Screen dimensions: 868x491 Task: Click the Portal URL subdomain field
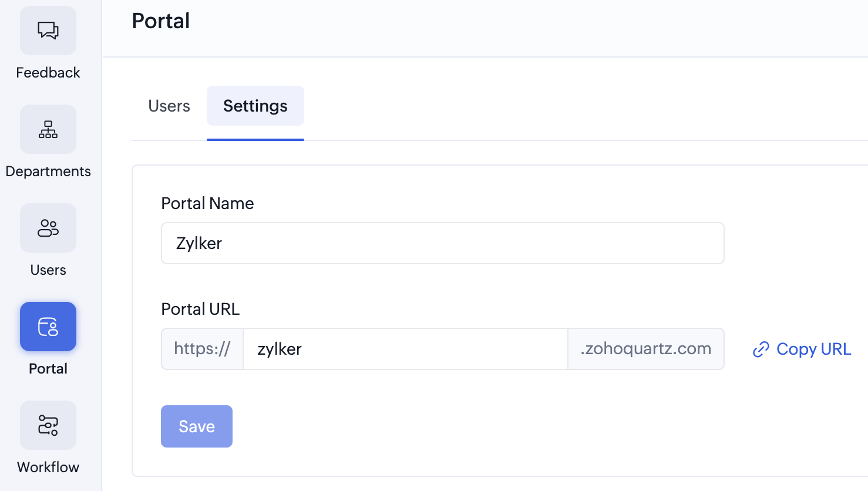click(405, 349)
